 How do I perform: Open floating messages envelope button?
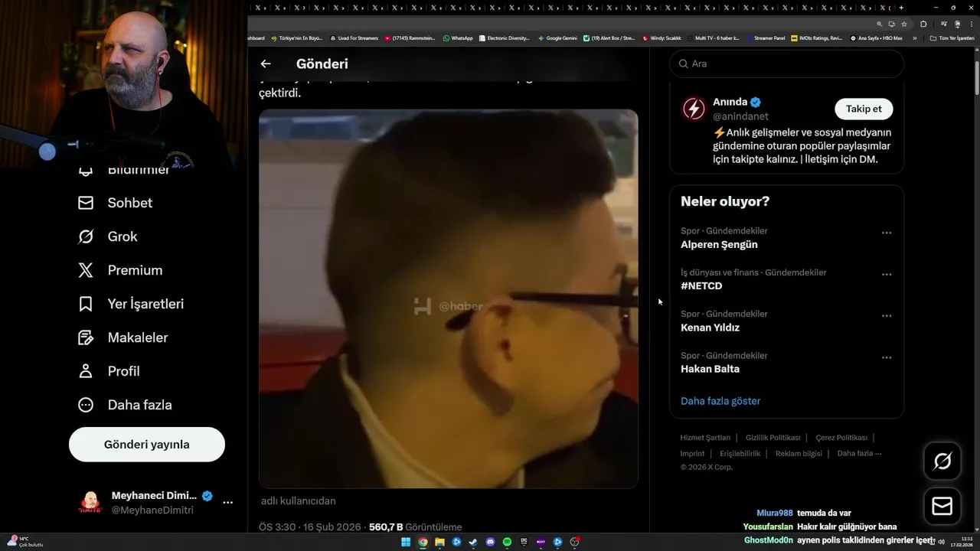(942, 507)
